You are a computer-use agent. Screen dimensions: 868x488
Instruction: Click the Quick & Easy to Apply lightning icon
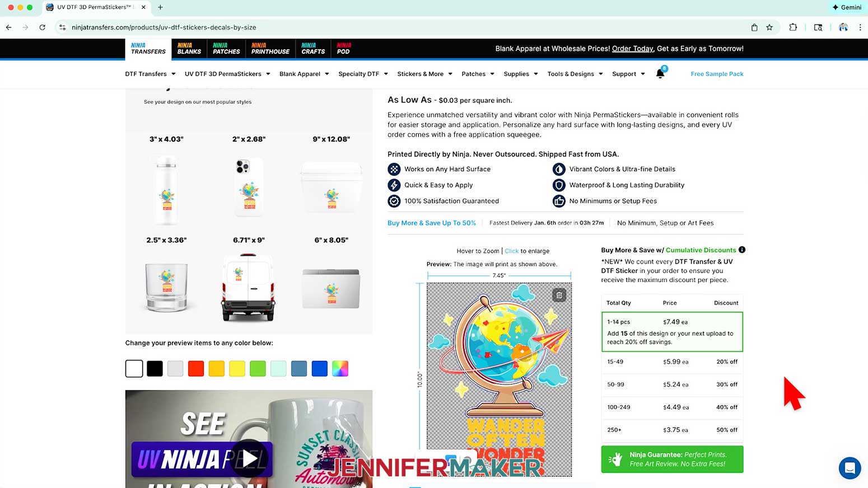pos(394,185)
